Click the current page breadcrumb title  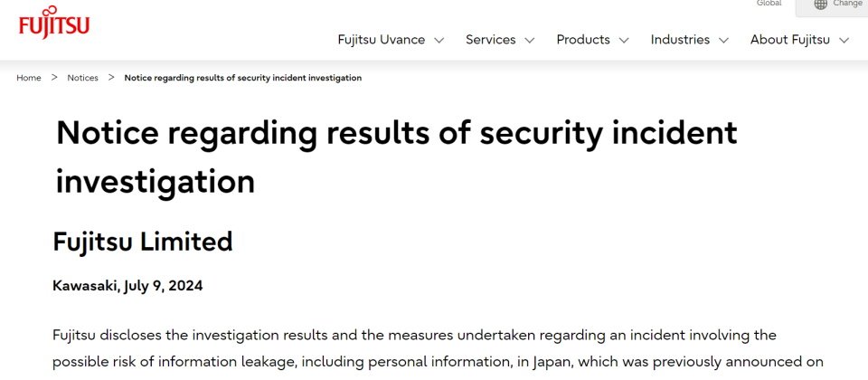[243, 78]
